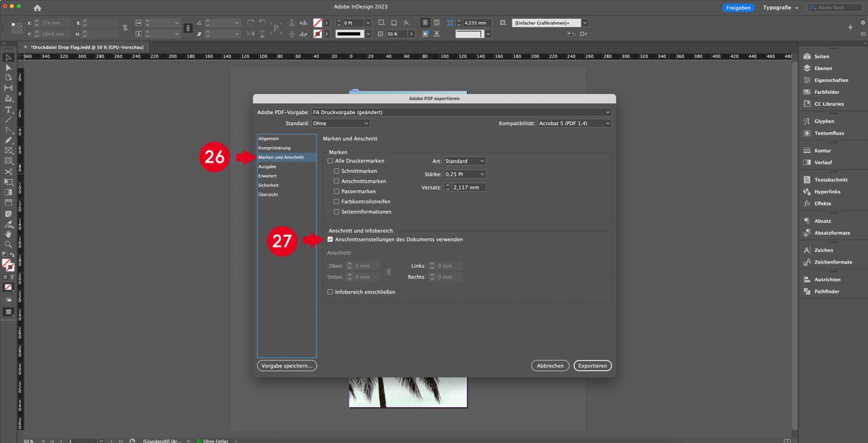Switch to the Komprimierung section
The width and height of the screenshot is (868, 443).
(275, 147)
